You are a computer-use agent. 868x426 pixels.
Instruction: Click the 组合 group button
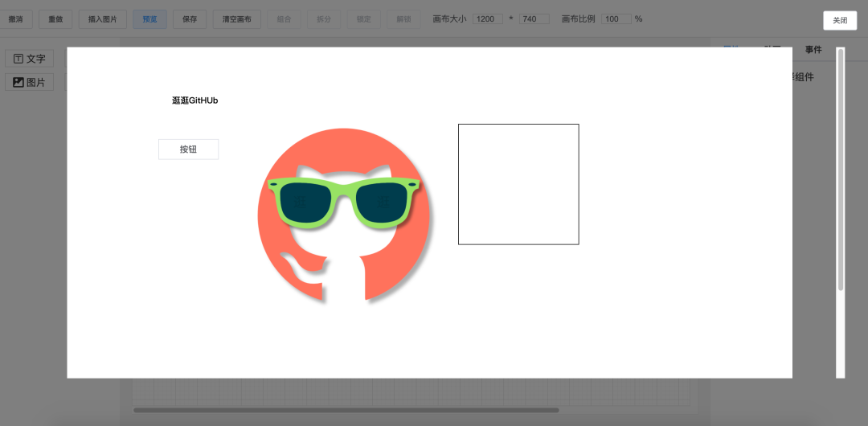click(x=284, y=18)
